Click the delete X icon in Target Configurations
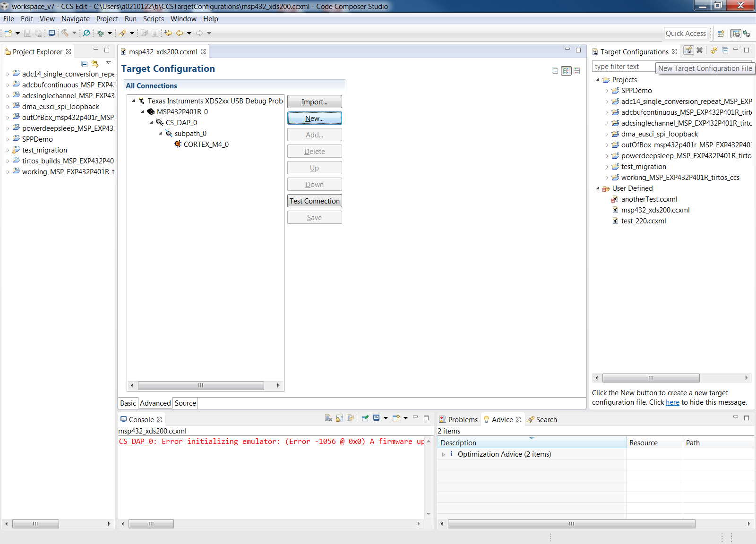The image size is (756, 544). point(700,51)
